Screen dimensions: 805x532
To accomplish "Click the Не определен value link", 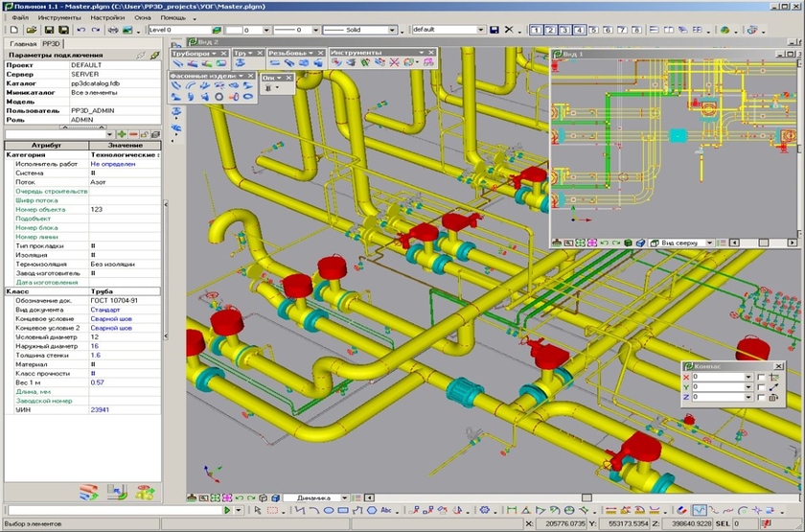I will click(112, 164).
